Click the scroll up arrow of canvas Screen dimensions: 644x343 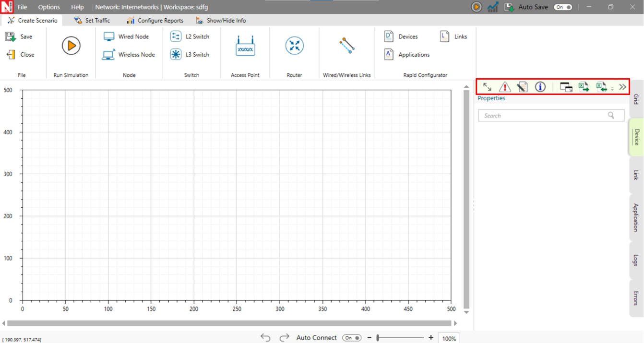point(466,86)
